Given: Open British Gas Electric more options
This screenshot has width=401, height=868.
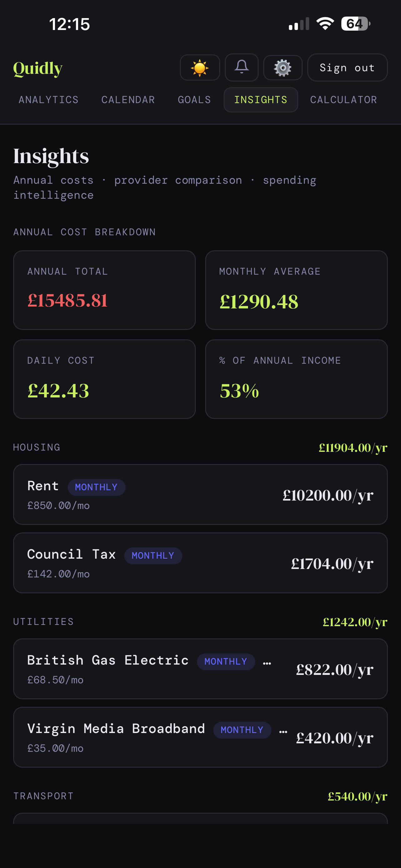Looking at the screenshot, I should coord(267,662).
